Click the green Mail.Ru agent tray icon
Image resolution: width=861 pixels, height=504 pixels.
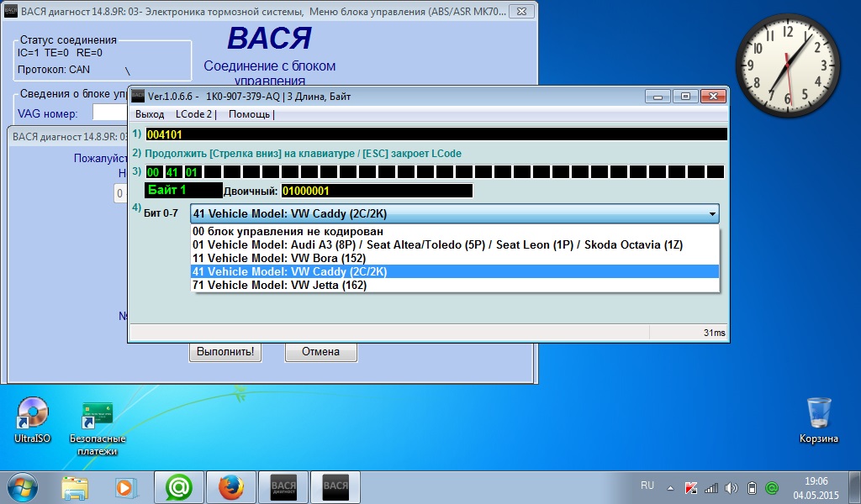click(772, 487)
